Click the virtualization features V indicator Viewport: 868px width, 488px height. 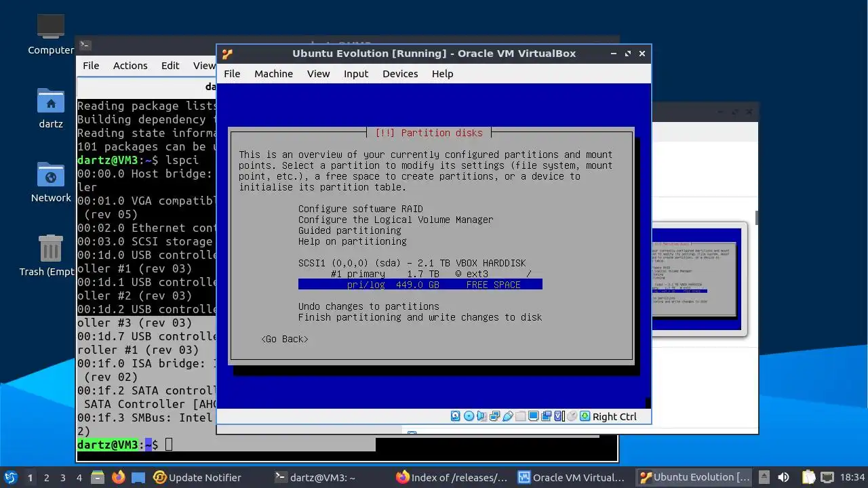click(x=559, y=416)
